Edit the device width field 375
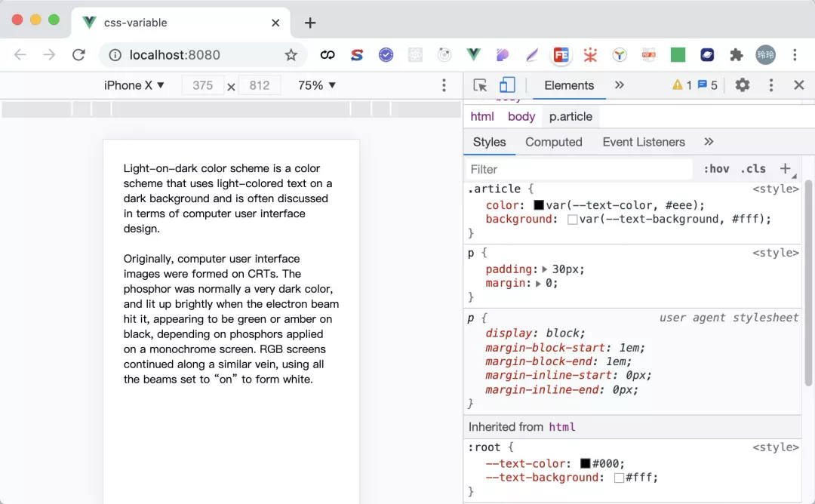The height and width of the screenshot is (504, 815). [203, 85]
